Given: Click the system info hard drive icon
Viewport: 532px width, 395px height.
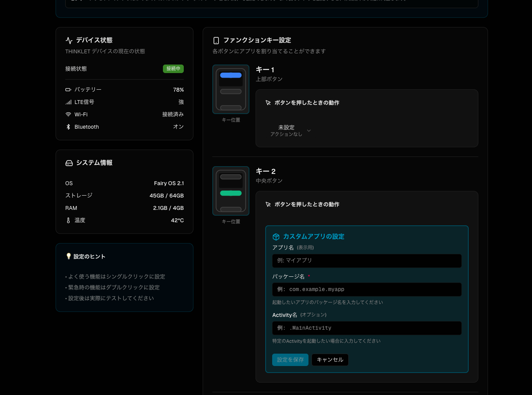Looking at the screenshot, I should 69,163.
